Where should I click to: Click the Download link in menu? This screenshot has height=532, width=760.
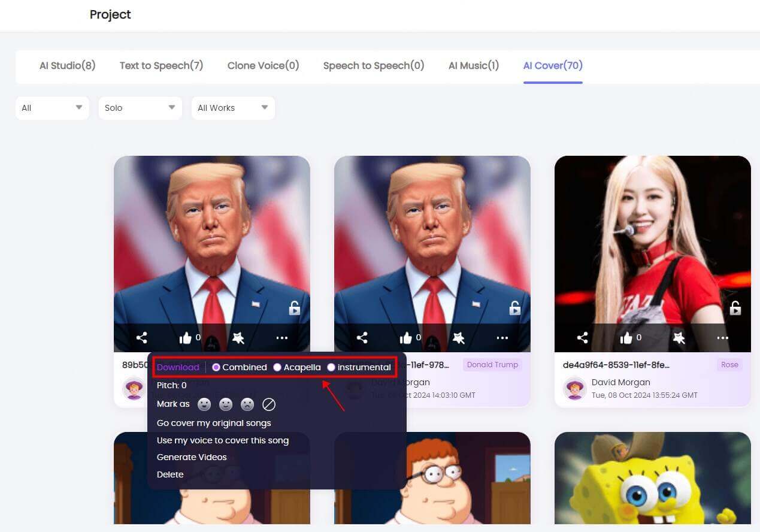pyautogui.click(x=178, y=367)
